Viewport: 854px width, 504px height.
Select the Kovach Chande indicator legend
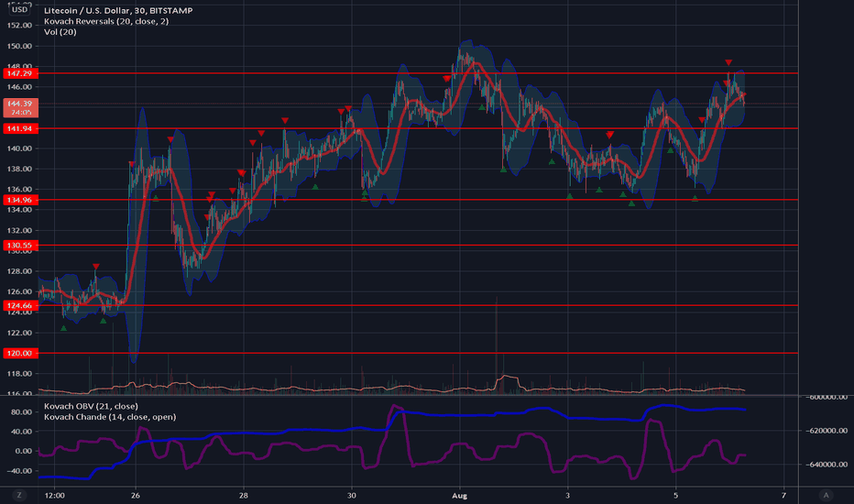pyautogui.click(x=109, y=417)
